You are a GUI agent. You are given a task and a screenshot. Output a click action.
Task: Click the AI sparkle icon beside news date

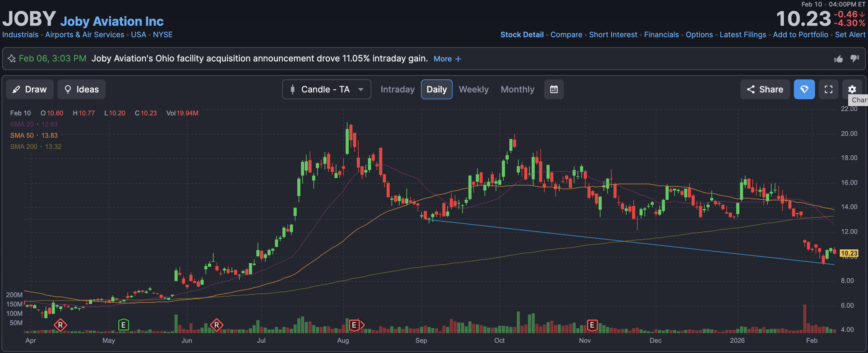(x=12, y=59)
